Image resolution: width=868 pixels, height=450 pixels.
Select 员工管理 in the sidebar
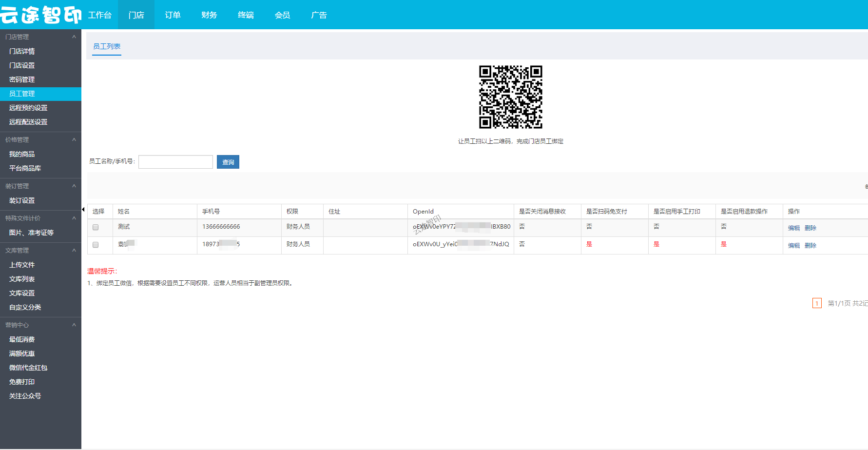pyautogui.click(x=40, y=94)
